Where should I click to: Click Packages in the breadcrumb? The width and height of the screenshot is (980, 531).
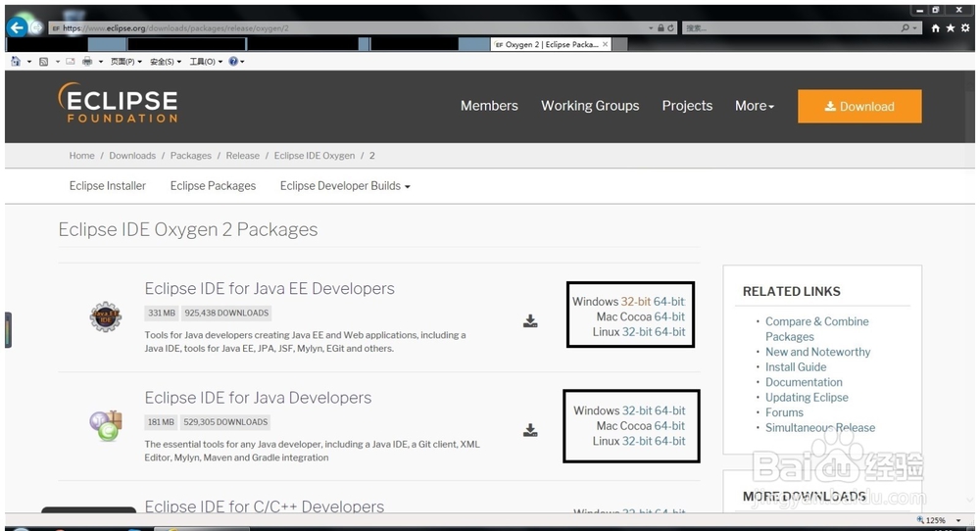(x=191, y=156)
